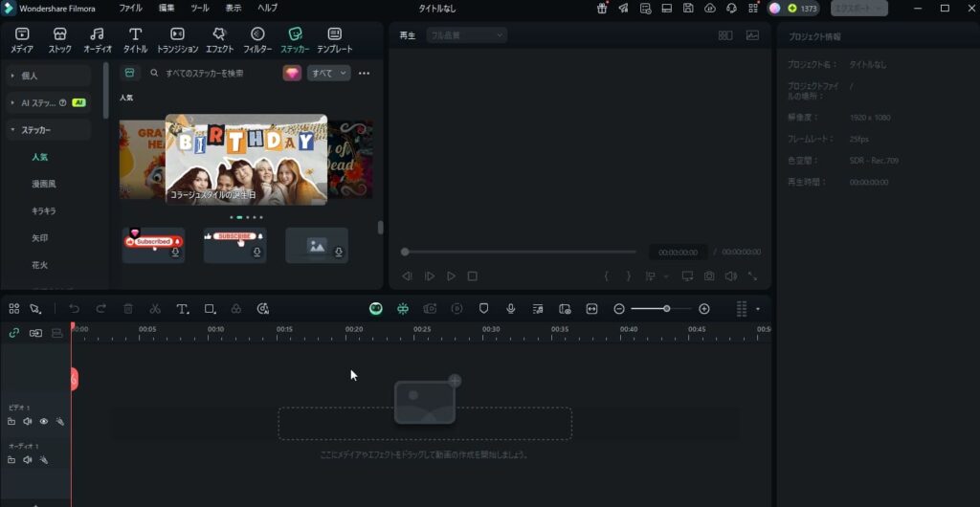
Task: Toggle fullscreen preview icon
Action: (x=752, y=276)
